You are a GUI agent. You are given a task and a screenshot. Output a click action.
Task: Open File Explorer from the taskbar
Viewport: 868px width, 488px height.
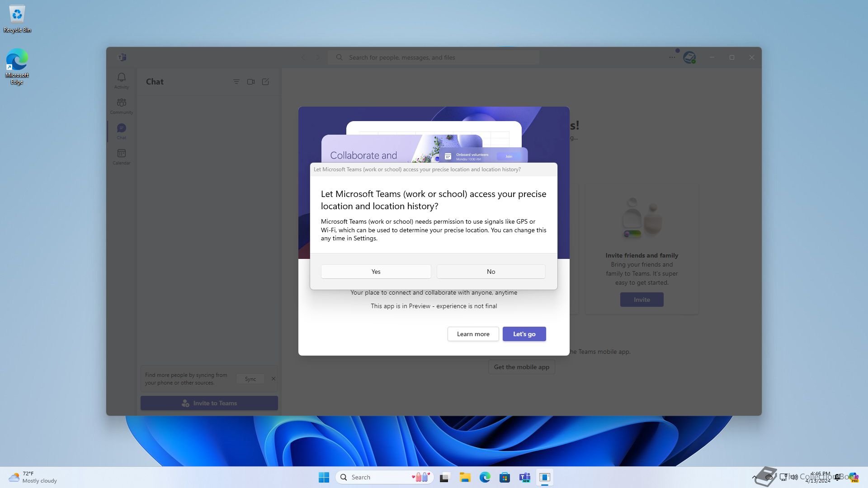(465, 477)
